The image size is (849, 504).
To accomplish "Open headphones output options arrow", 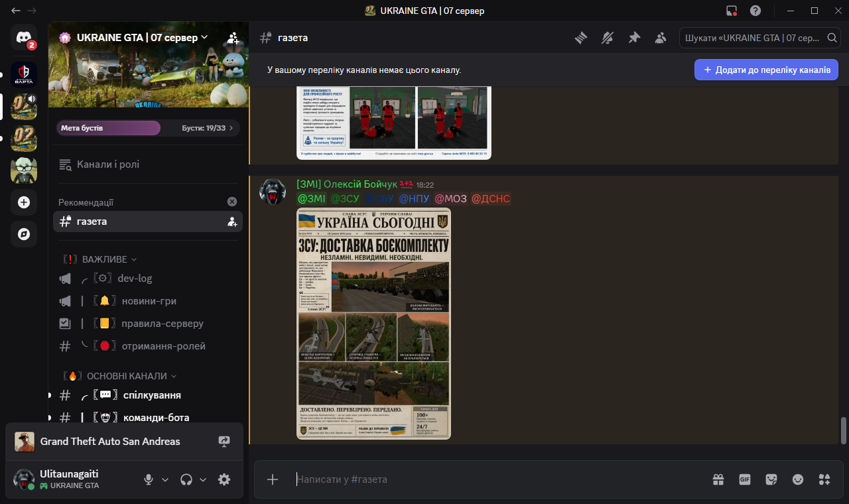I will pos(203,479).
